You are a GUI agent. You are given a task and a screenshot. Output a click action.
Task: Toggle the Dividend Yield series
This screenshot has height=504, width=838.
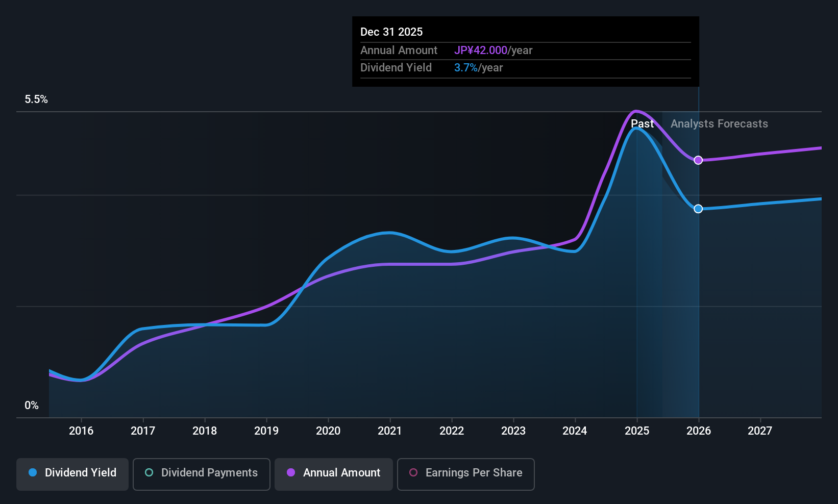(72, 474)
